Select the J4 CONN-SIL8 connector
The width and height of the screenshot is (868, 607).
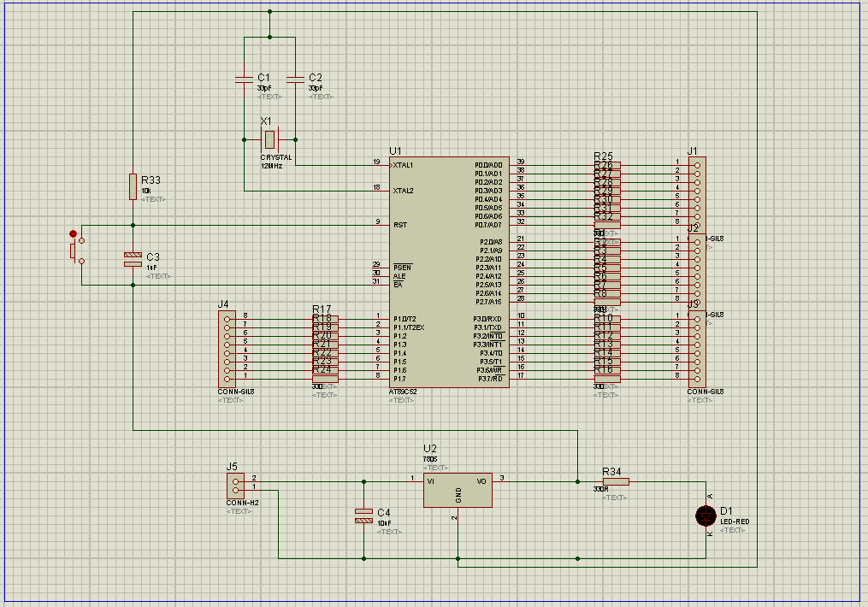click(x=227, y=347)
